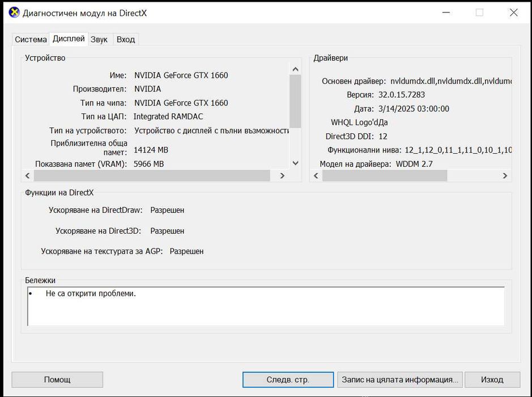Open the Вход tab

(126, 39)
